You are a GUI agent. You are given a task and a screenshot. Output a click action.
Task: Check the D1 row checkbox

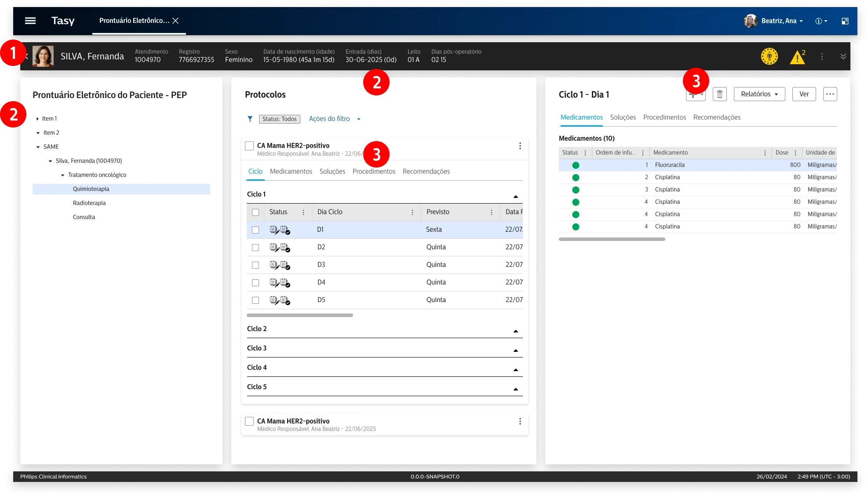255,230
